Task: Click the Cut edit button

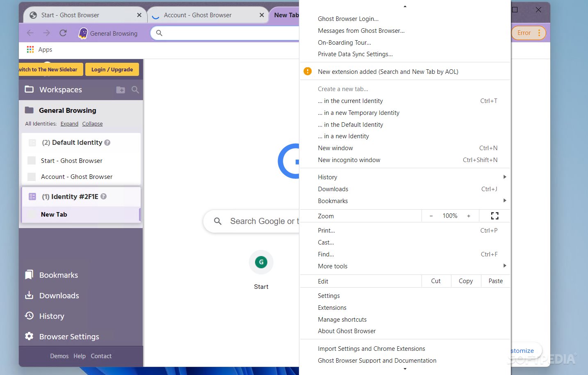Action: coord(436,281)
